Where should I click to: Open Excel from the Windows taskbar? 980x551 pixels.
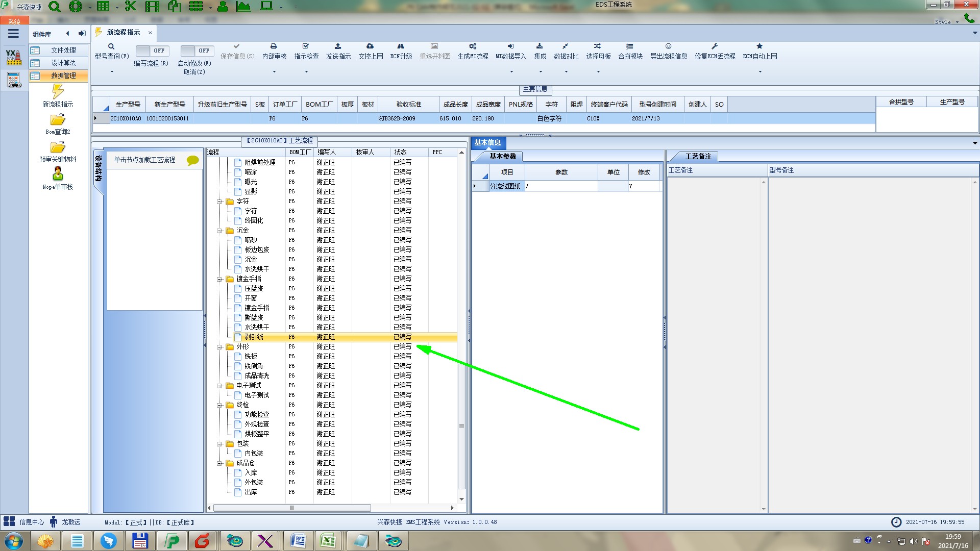click(x=328, y=541)
